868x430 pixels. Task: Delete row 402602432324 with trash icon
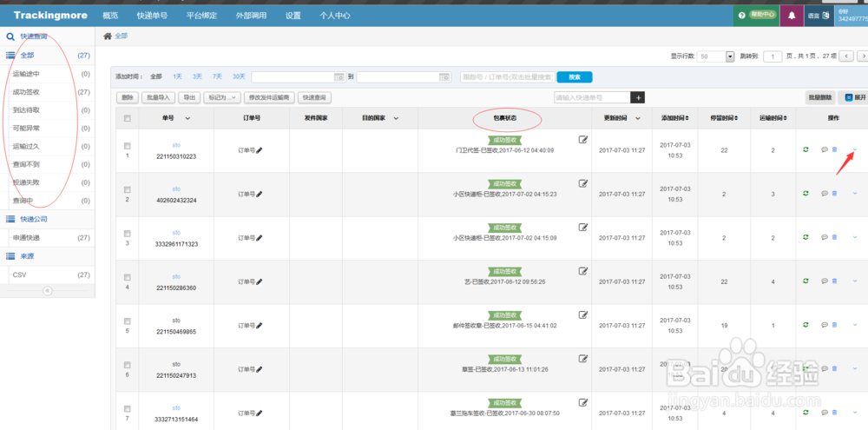pos(834,194)
